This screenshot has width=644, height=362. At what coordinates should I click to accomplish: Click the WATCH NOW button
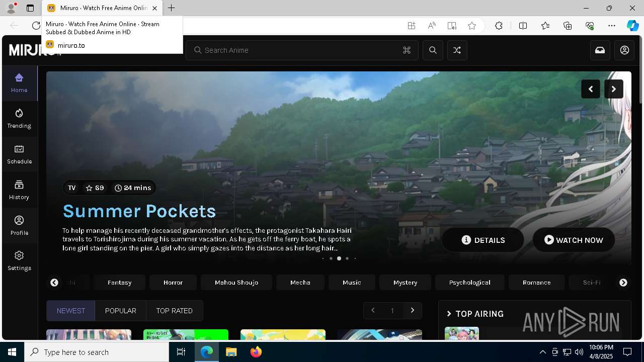pyautogui.click(x=574, y=240)
